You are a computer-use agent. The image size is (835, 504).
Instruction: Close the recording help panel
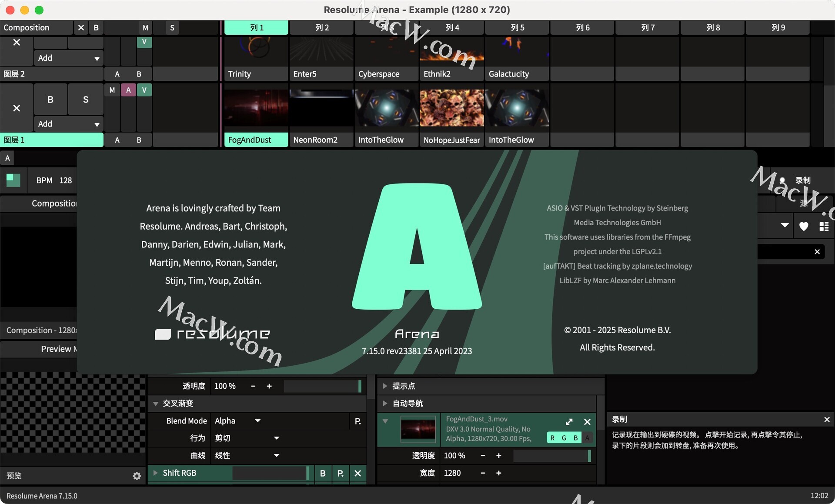tap(826, 420)
